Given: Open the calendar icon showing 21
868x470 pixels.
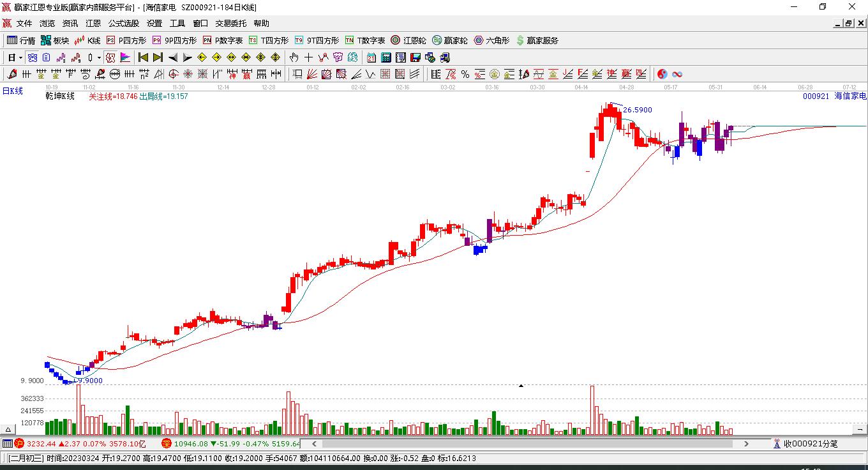Looking at the screenshot, I should coord(371,57).
